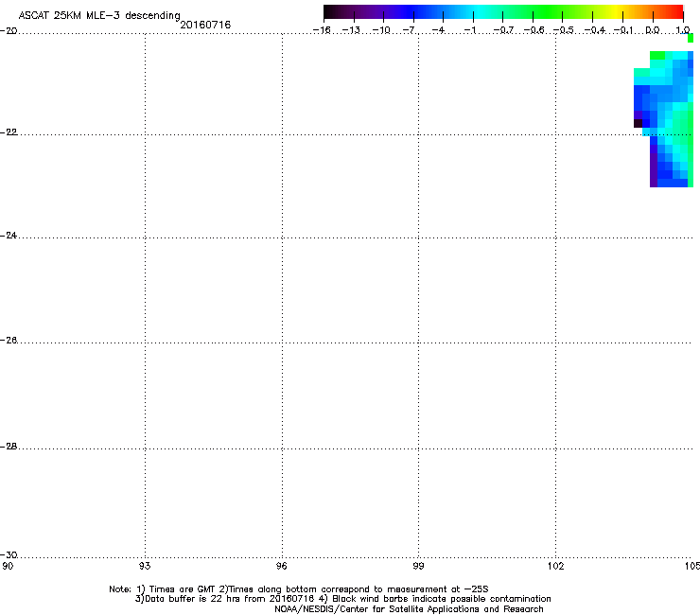Select the -0.7 color scale label
This screenshot has width=700, height=615.
503,30
